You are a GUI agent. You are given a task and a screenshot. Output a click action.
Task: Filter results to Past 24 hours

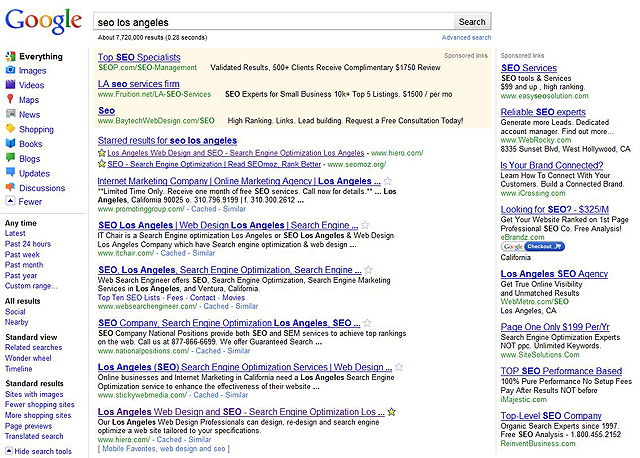point(28,244)
